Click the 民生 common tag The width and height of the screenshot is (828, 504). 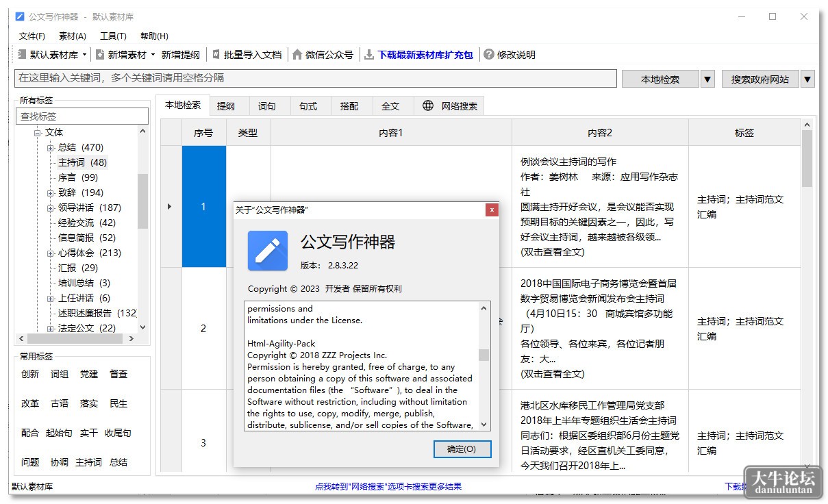tap(118, 404)
